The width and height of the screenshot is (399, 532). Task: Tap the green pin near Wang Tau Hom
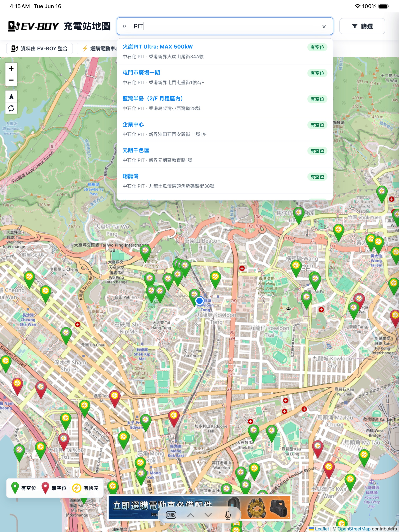[296, 268]
